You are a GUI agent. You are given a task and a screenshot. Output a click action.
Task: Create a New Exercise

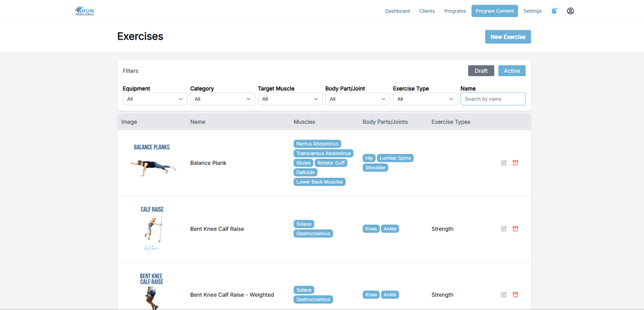click(508, 37)
